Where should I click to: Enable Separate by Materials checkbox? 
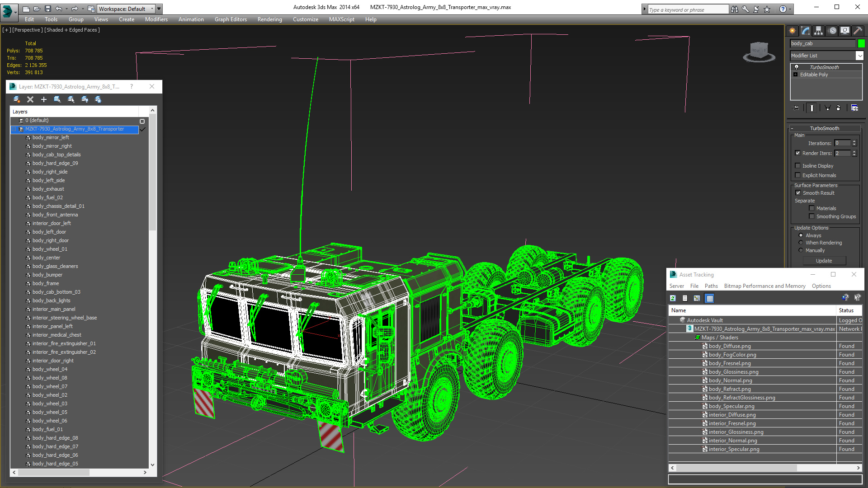[x=812, y=208]
